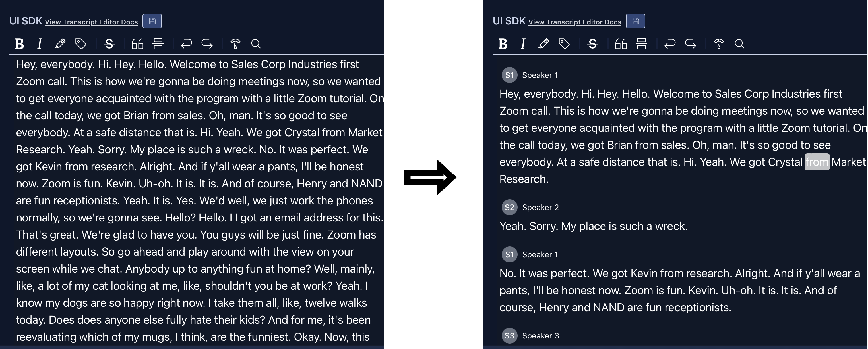Select the highlighter tool in the left editor
The image size is (868, 349).
60,44
